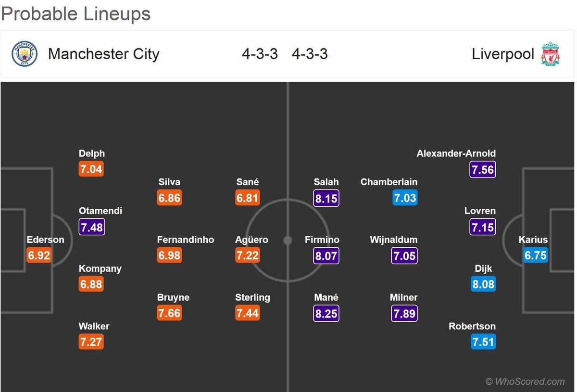Select Karius's 6.75 rating badge
The image size is (577, 392).
(535, 255)
